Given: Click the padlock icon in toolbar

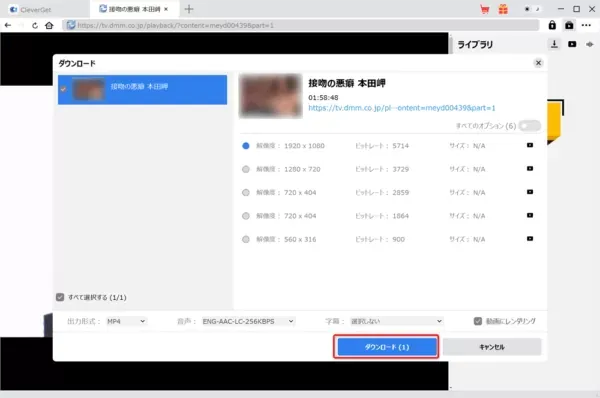Looking at the screenshot, I should coord(552,25).
